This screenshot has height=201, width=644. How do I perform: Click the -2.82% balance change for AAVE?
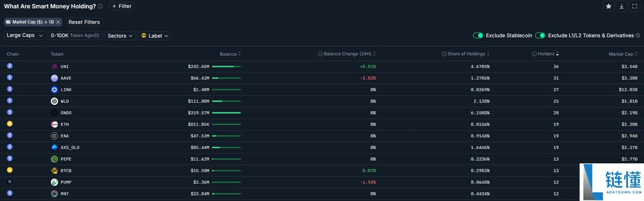[368, 78]
